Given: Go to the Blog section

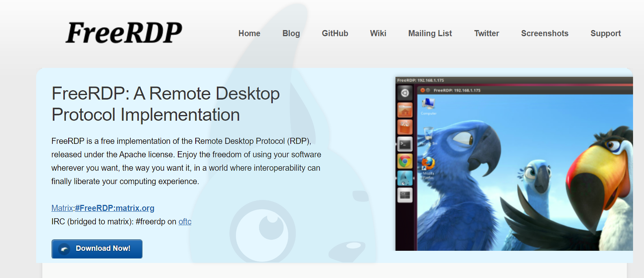Looking at the screenshot, I should (291, 33).
